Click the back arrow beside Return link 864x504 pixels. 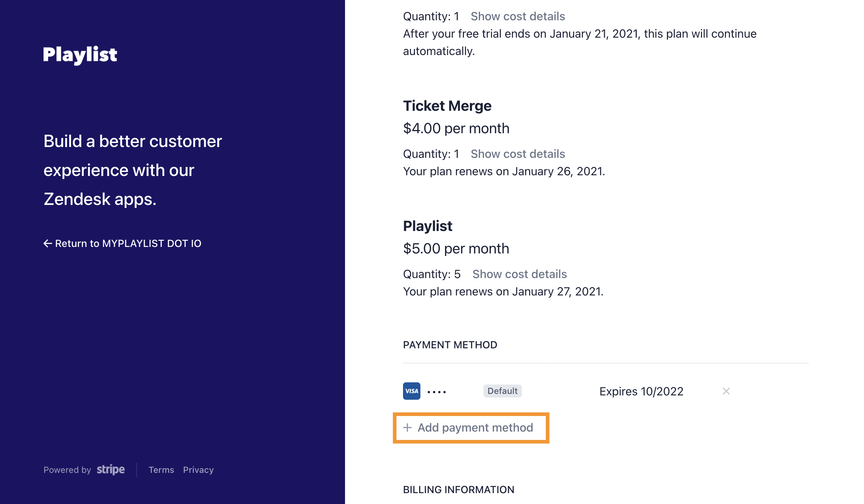(47, 244)
